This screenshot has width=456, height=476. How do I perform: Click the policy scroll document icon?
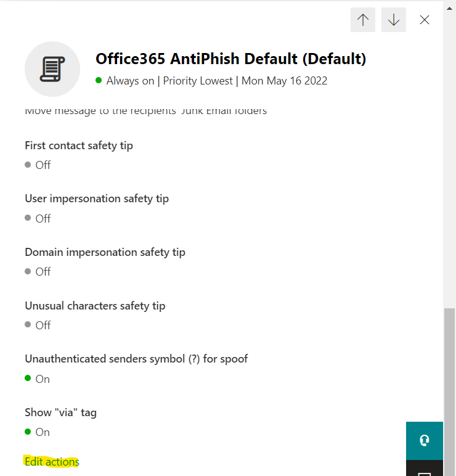tap(52, 69)
